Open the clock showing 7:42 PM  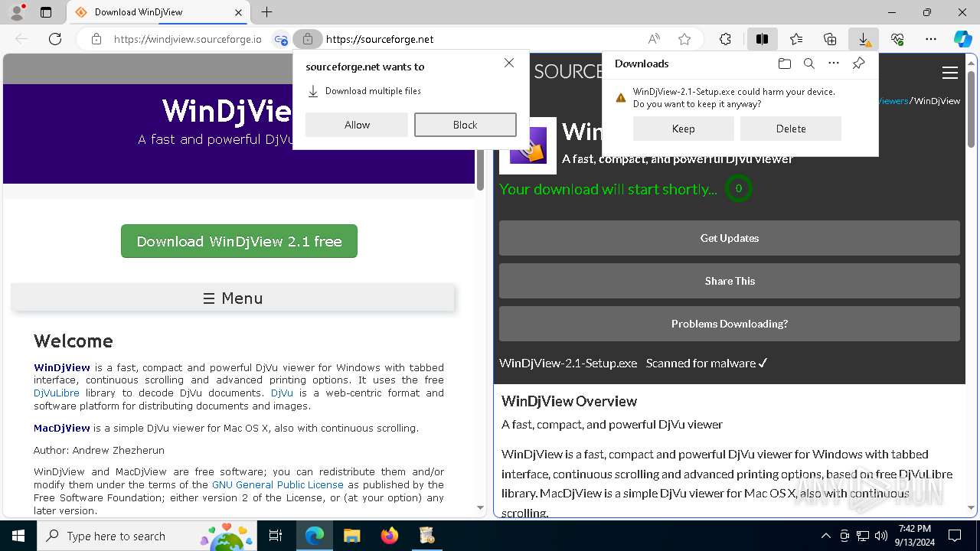coord(915,536)
